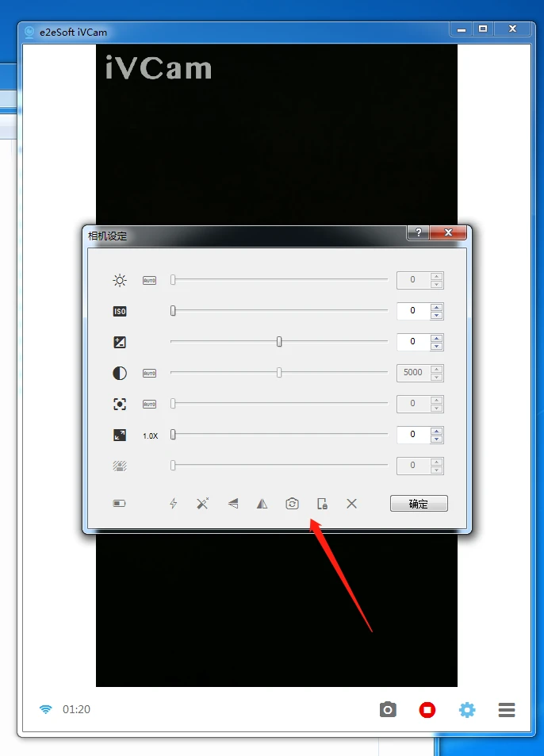Click the exposure compensation value field
Image resolution: width=544 pixels, height=756 pixels.
(x=413, y=342)
